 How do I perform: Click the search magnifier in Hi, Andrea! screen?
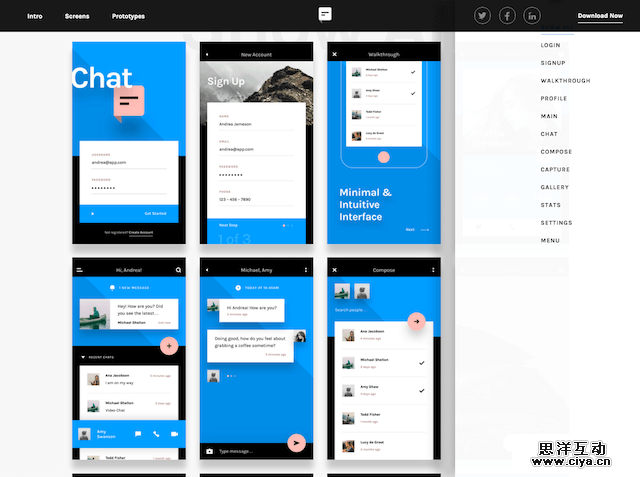(x=179, y=270)
